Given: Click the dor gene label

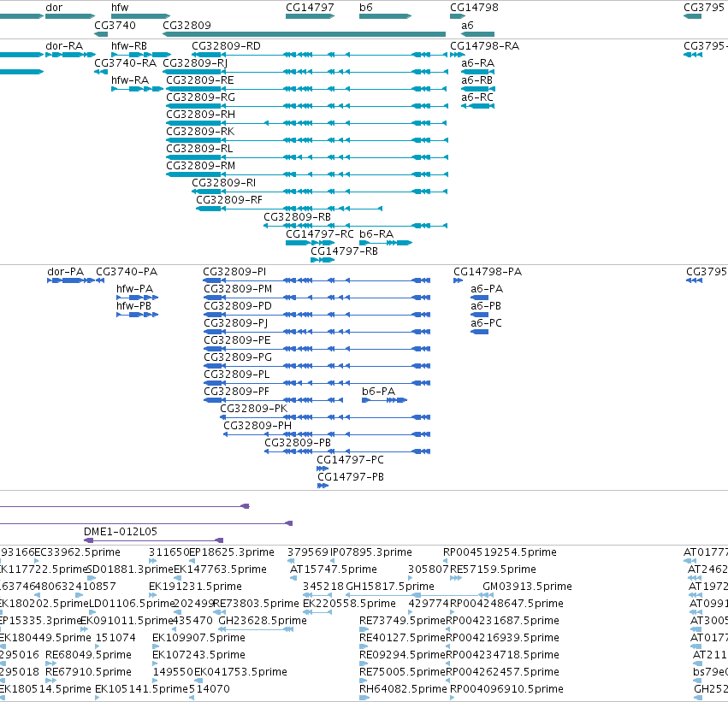Looking at the screenshot, I should point(54,8).
